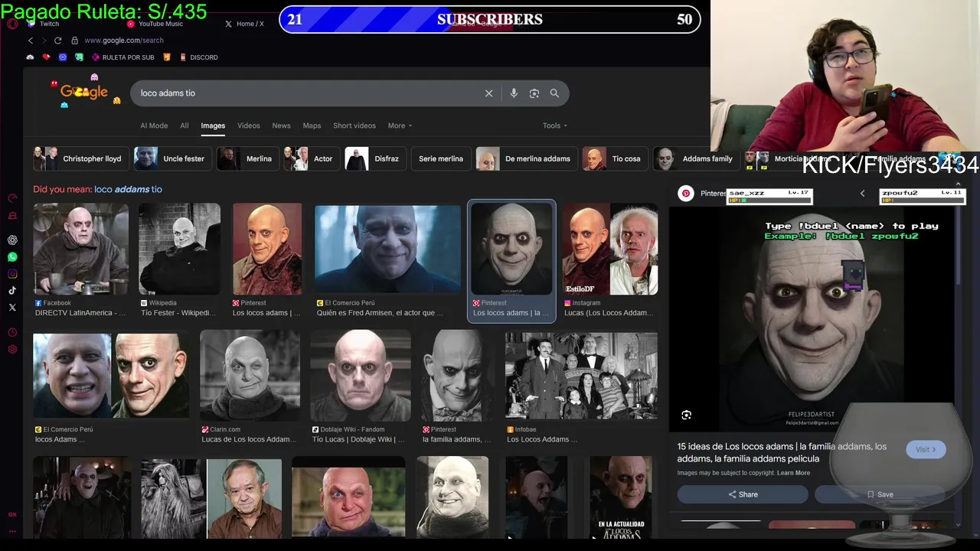Click Pinterest source icon in preview panel
The image size is (980, 551).
coord(686,194)
